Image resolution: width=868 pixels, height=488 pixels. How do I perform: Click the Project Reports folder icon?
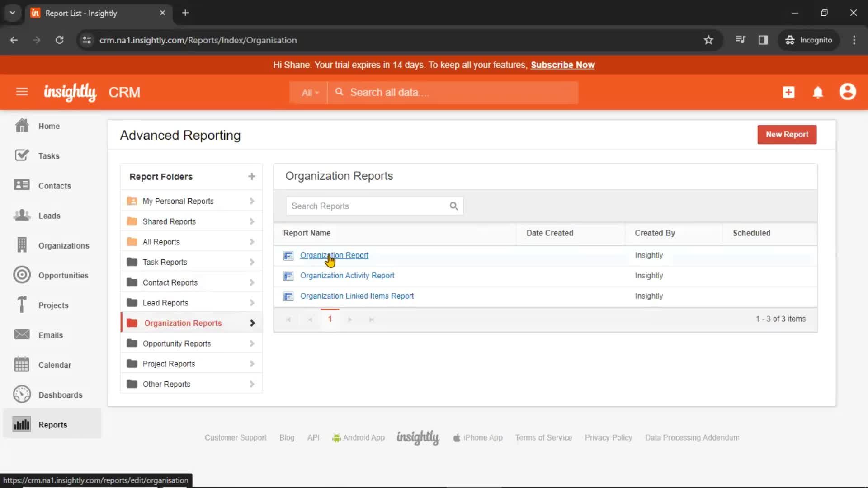click(132, 364)
